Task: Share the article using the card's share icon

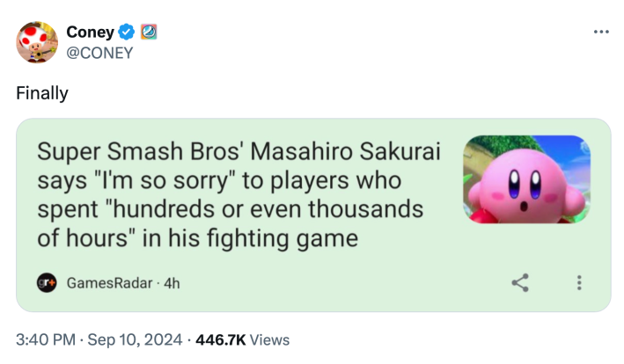Action: pos(520,283)
